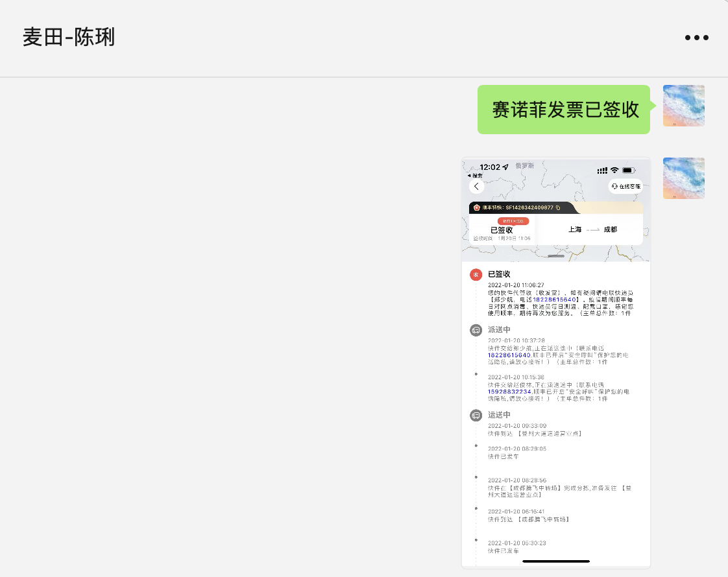The width and height of the screenshot is (728, 577).
Task: Click the SF Express logo on tracking bar
Action: [x=477, y=207]
